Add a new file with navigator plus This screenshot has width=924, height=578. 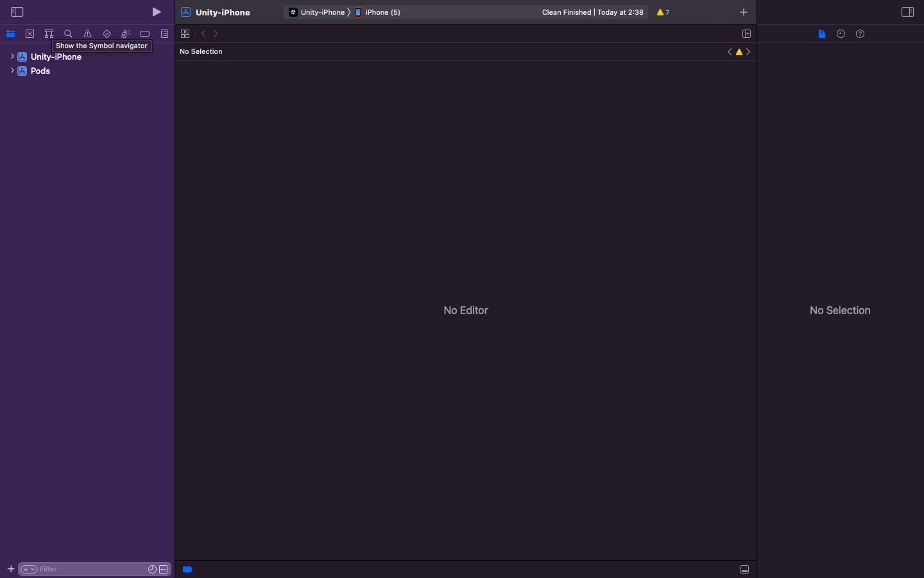click(x=11, y=569)
